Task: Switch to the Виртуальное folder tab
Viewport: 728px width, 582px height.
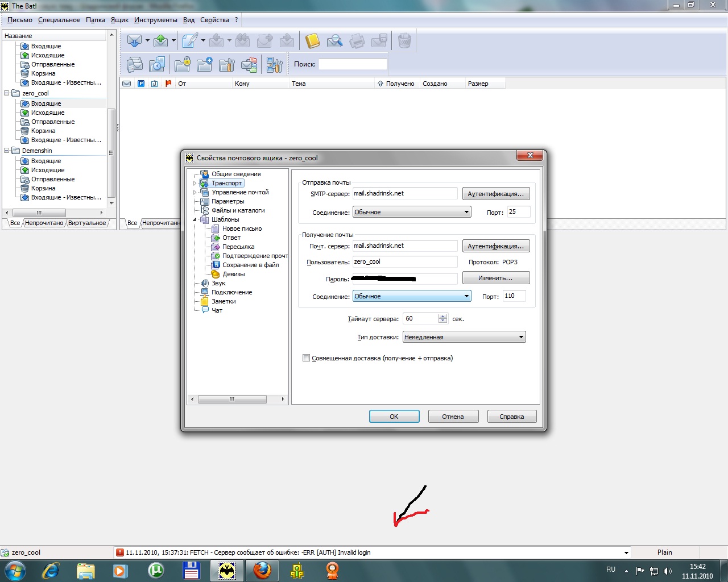Action: 87,223
